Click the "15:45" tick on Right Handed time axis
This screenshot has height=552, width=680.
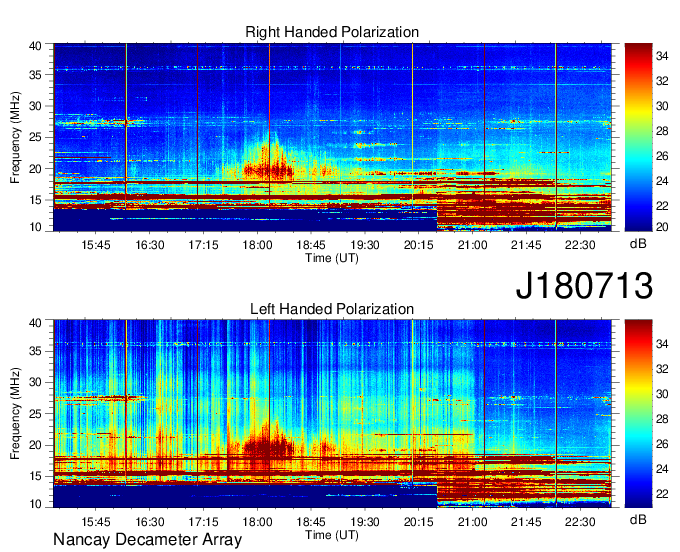point(96,245)
